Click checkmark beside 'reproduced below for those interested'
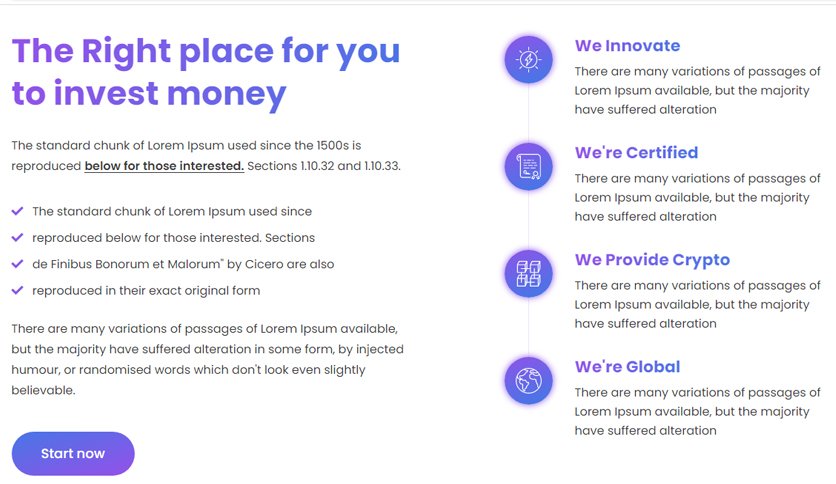The image size is (836, 484). [x=18, y=237]
